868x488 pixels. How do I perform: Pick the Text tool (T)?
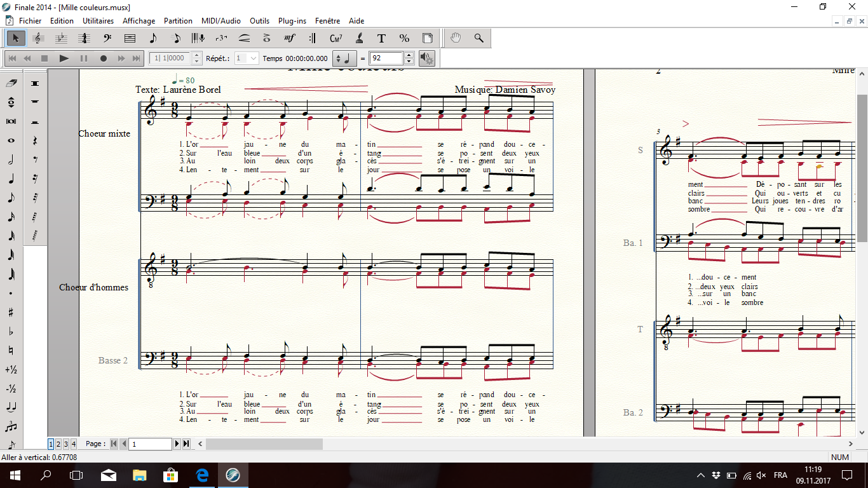tap(381, 38)
